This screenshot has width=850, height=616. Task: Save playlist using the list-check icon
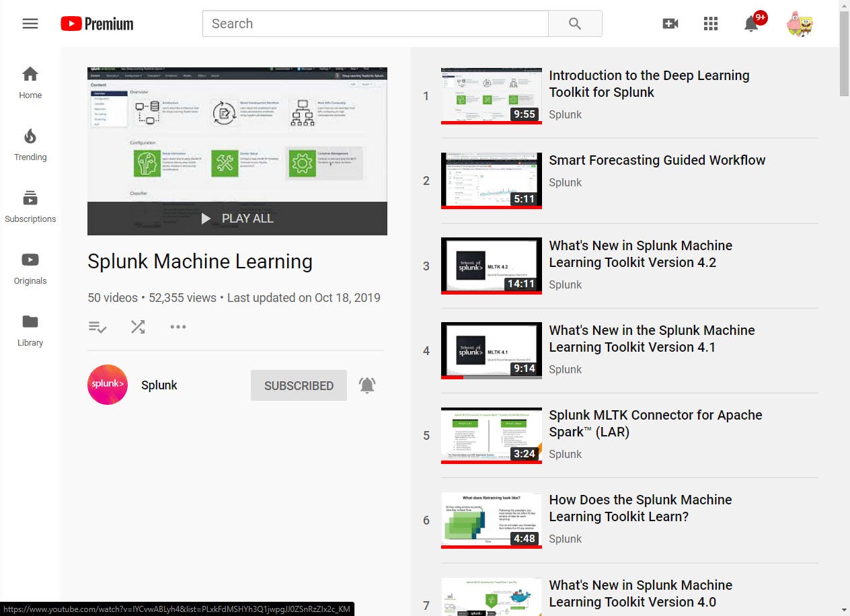coord(98,327)
